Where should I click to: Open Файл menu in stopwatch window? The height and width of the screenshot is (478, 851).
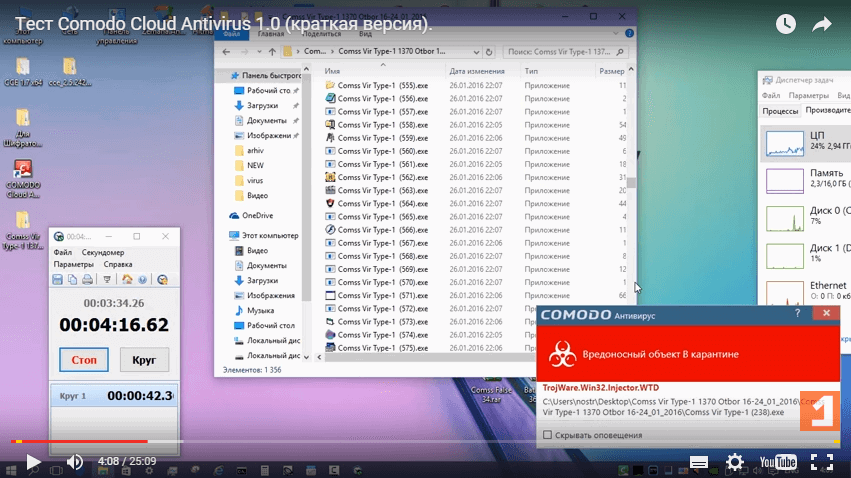62,252
